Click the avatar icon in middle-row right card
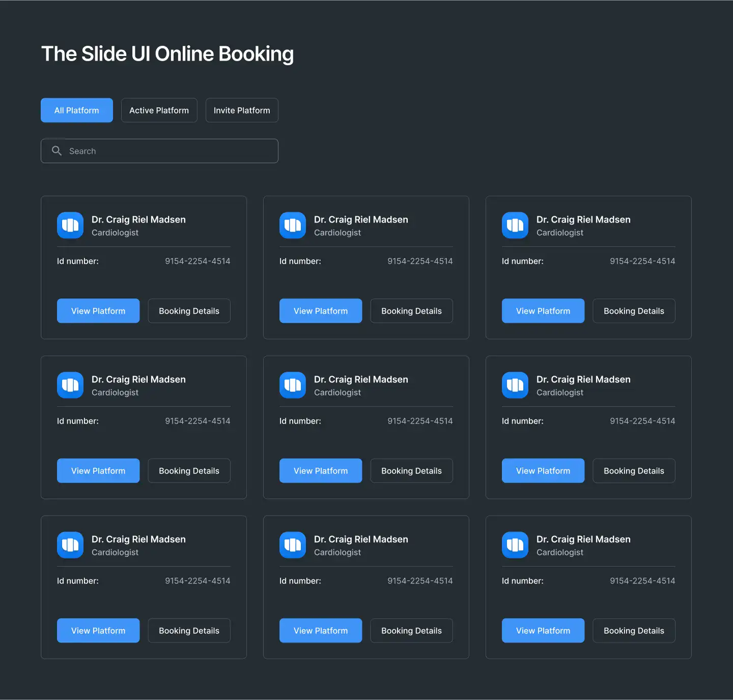Image resolution: width=733 pixels, height=700 pixels. 515,385
